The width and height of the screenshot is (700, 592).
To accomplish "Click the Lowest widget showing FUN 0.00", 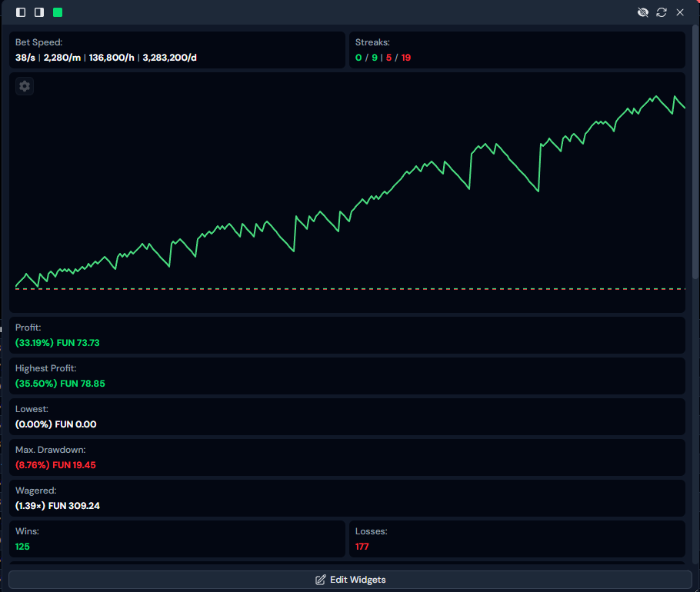I will tap(346, 417).
